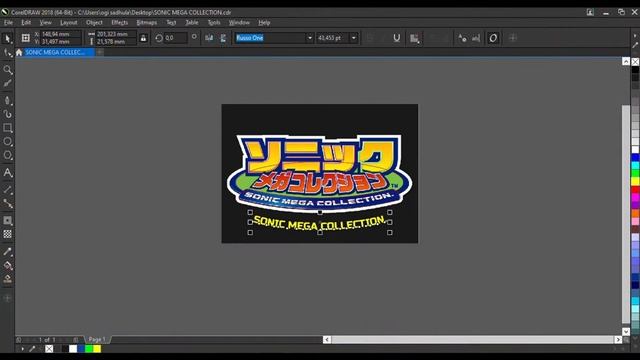The image size is (640, 360).
Task: Click the mirror text vertically icon
Action: [223, 38]
